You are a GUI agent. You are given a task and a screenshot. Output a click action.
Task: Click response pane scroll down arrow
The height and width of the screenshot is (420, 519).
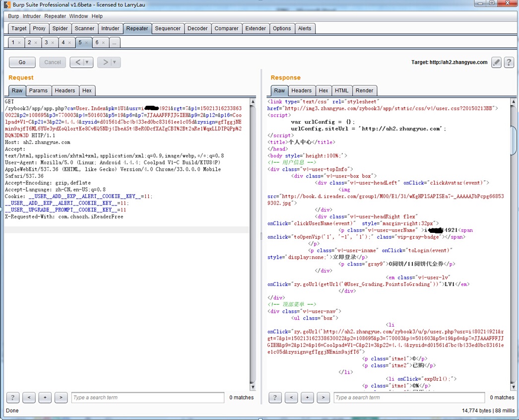(514, 387)
